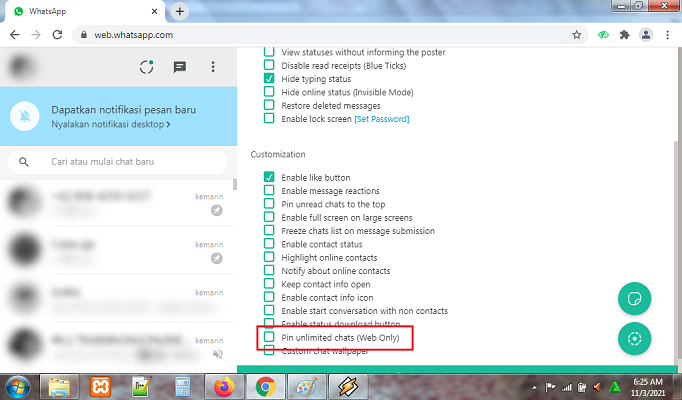The width and height of the screenshot is (682, 400).
Task: Open the Windows Start orb
Action: tap(18, 387)
